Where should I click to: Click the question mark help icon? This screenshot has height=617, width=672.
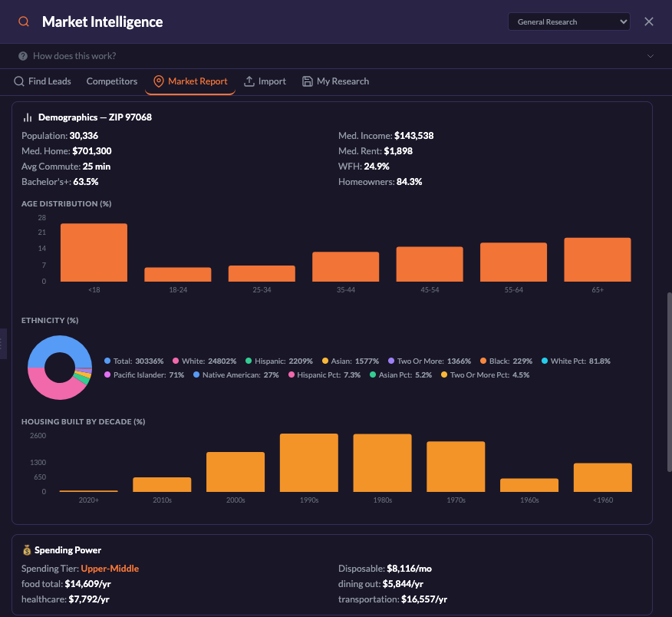pyautogui.click(x=23, y=56)
